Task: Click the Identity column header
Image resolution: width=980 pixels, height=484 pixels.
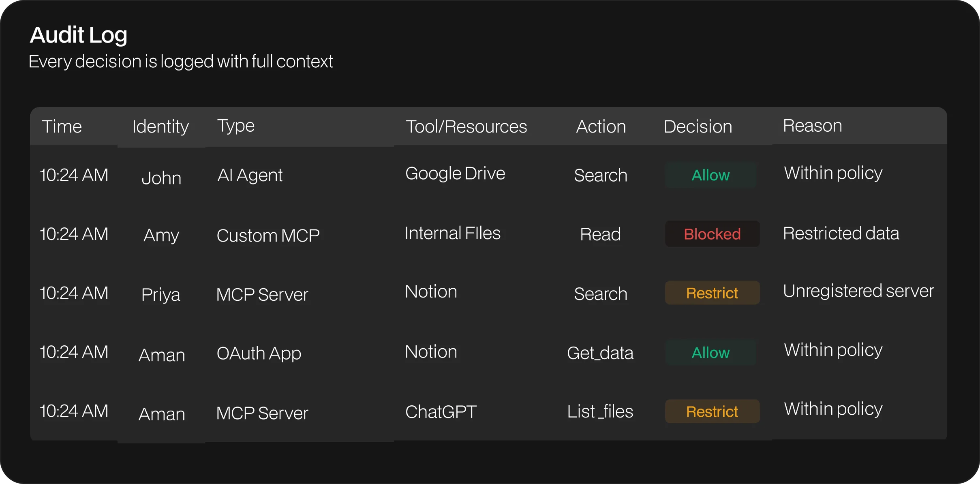Action: pyautogui.click(x=160, y=126)
